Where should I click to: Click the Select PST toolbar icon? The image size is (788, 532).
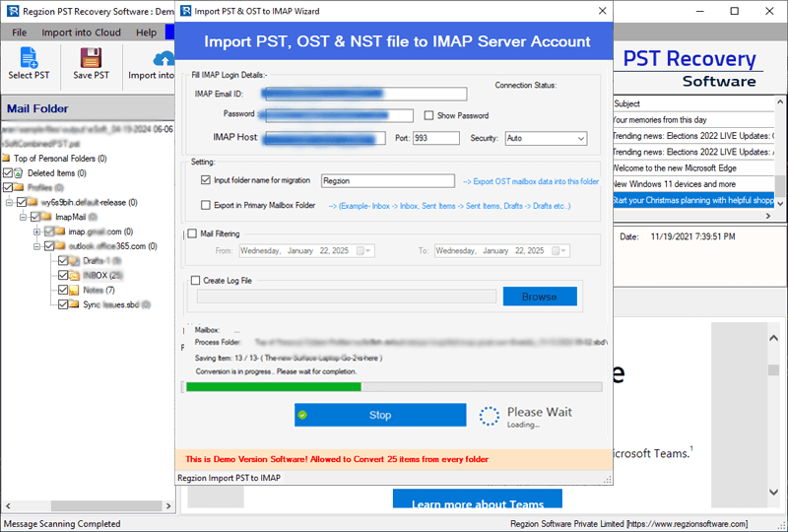(x=29, y=58)
